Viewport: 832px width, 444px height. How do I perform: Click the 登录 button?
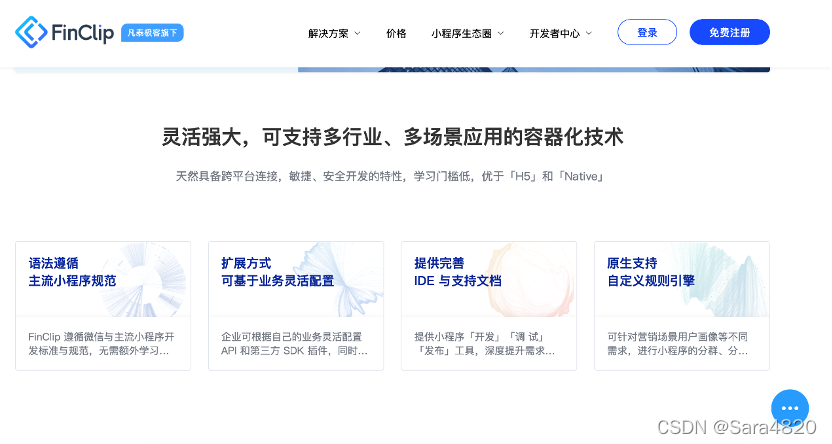point(647,32)
